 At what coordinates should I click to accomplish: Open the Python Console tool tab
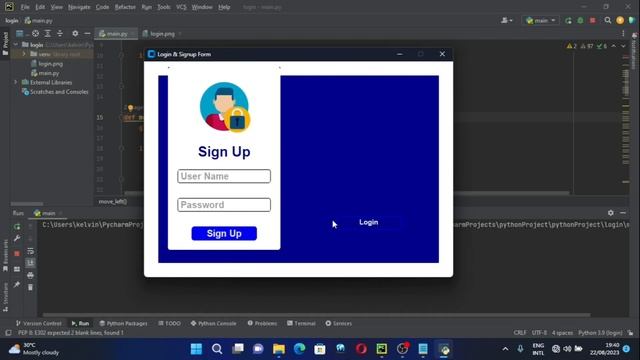pos(213,323)
